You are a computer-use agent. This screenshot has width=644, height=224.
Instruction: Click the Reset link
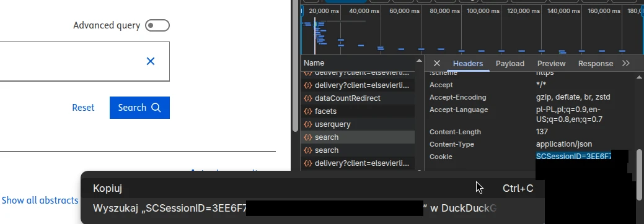[x=83, y=108]
